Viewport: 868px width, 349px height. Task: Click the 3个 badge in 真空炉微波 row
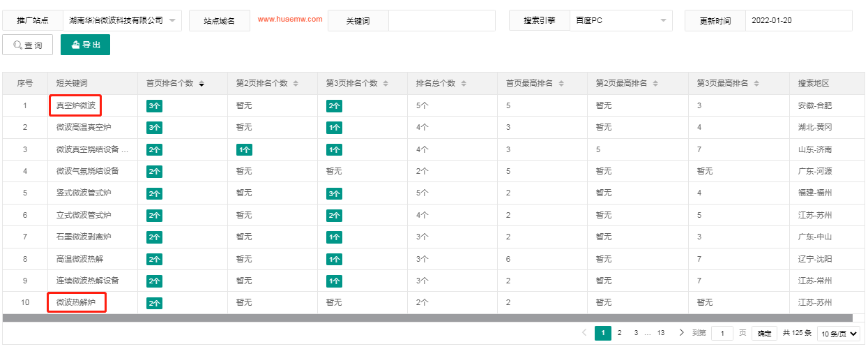(x=154, y=106)
